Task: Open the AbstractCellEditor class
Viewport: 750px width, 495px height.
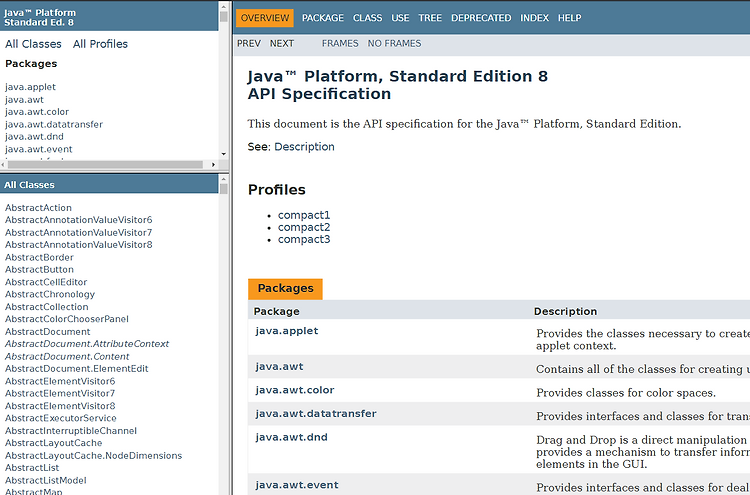Action: 46,282
